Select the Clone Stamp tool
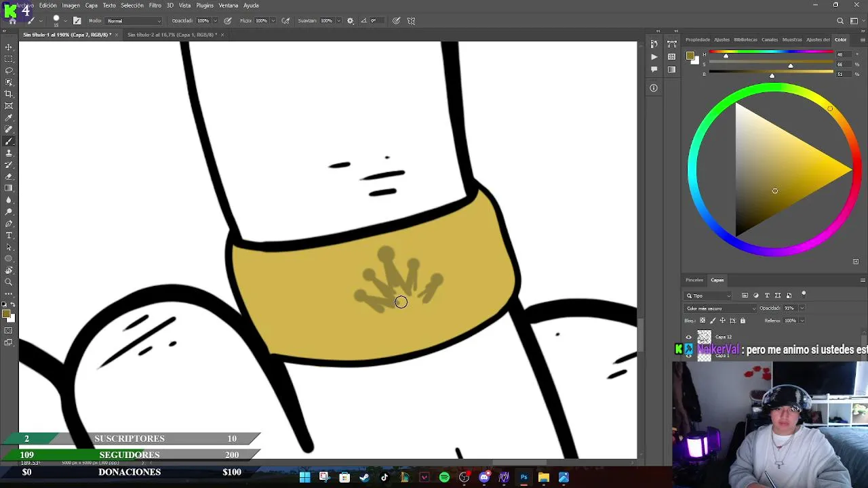 tap(9, 153)
